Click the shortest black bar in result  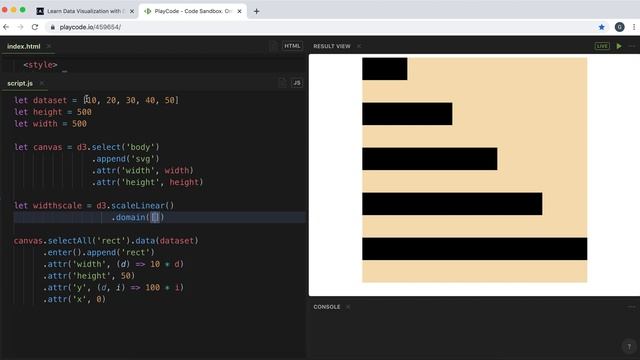[x=384, y=69]
